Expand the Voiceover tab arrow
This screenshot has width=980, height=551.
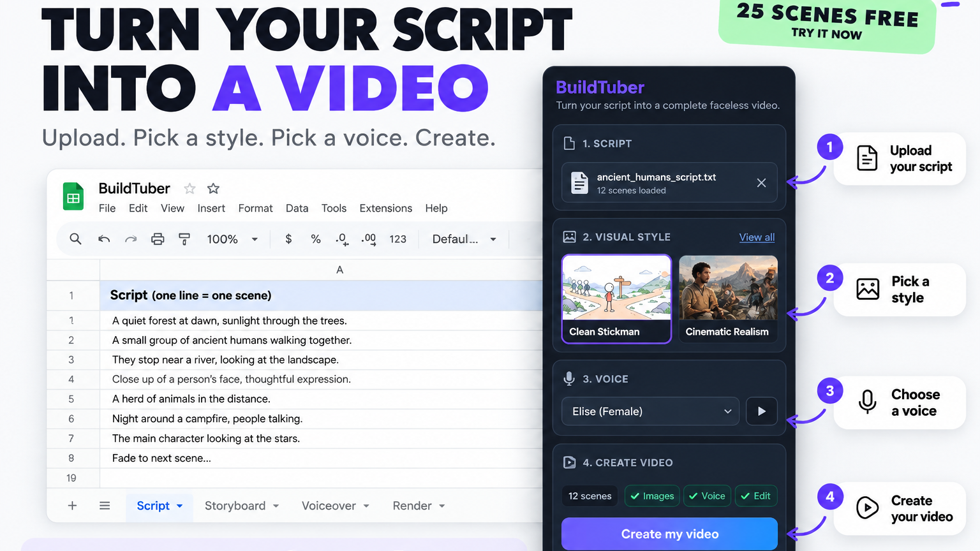[x=366, y=506]
